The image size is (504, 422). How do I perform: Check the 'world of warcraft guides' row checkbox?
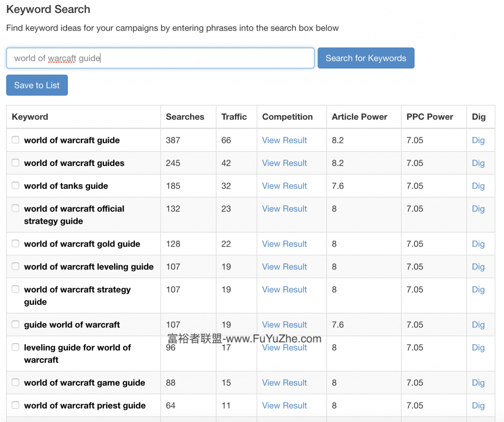tap(15, 163)
